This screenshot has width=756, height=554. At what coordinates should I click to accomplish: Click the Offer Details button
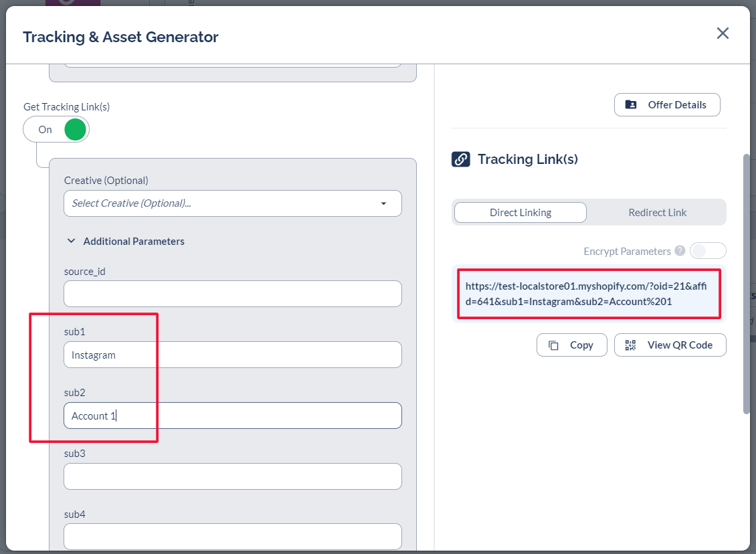667,105
